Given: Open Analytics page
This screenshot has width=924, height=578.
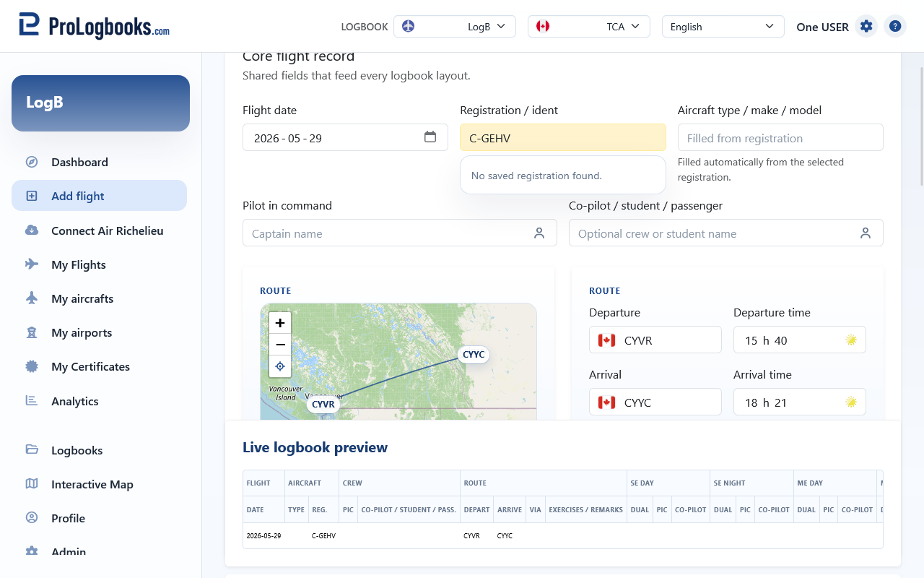Looking at the screenshot, I should click(99, 401).
